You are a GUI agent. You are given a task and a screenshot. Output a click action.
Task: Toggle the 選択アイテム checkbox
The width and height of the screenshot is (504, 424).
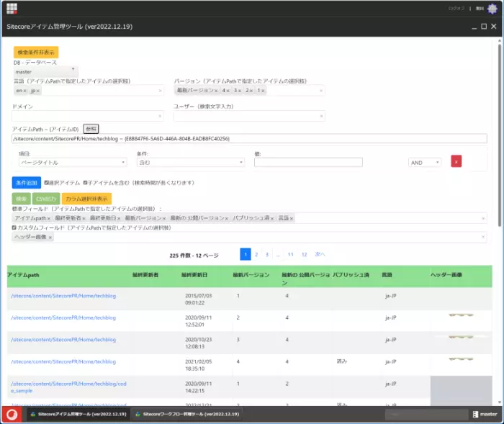point(46,183)
